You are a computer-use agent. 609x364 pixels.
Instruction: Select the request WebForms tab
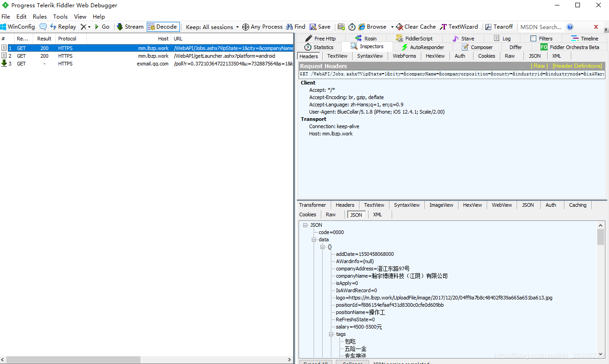tap(404, 56)
